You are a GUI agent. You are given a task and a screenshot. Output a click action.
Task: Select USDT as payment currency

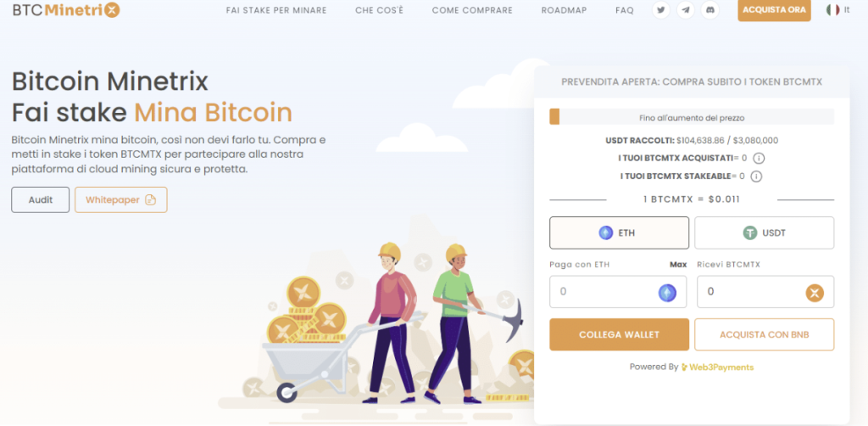[x=764, y=233]
